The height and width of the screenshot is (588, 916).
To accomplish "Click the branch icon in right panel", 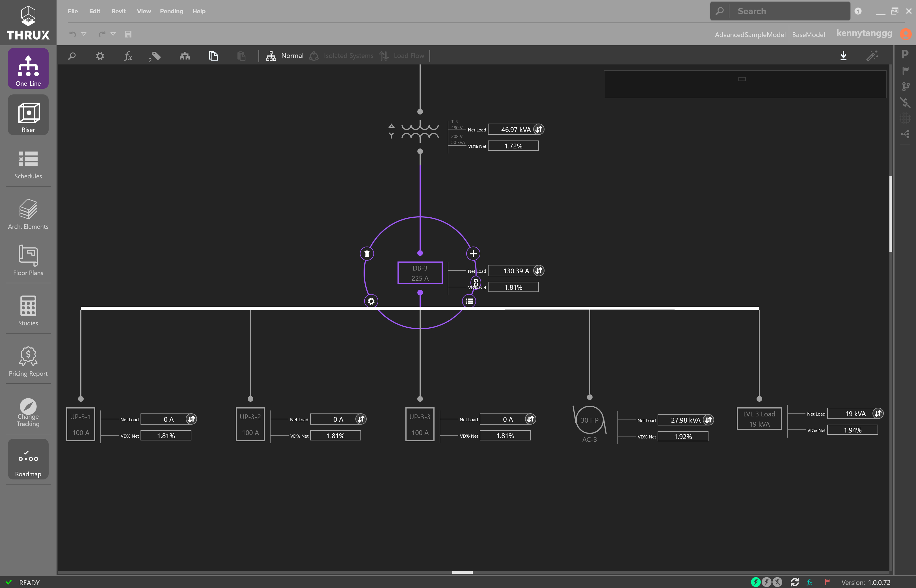I will (x=905, y=87).
